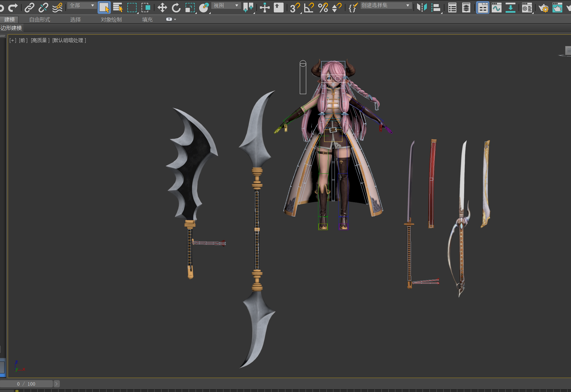Click the 0 / 100 time slider
Screen dimensions: 571x392
tap(26, 384)
